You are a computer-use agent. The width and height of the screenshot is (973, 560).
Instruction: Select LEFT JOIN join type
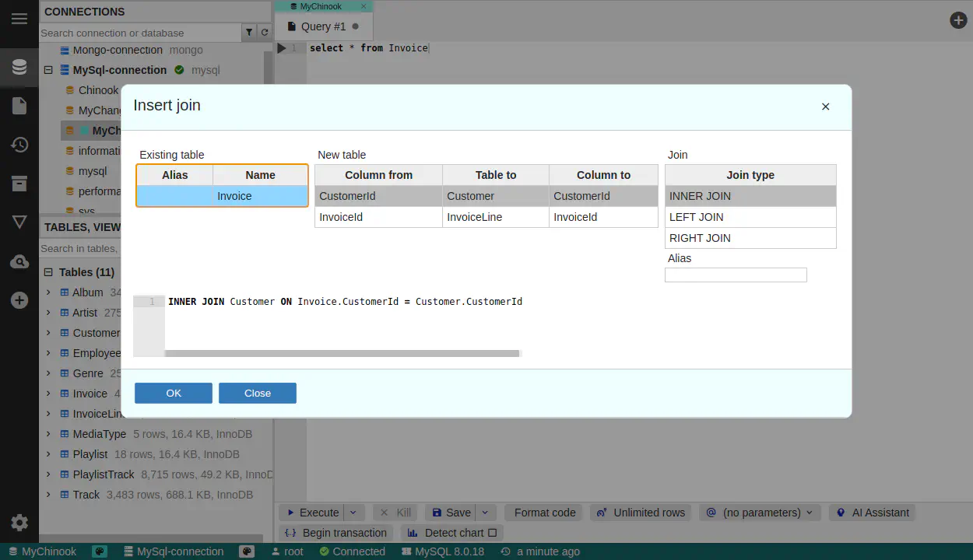pos(750,217)
